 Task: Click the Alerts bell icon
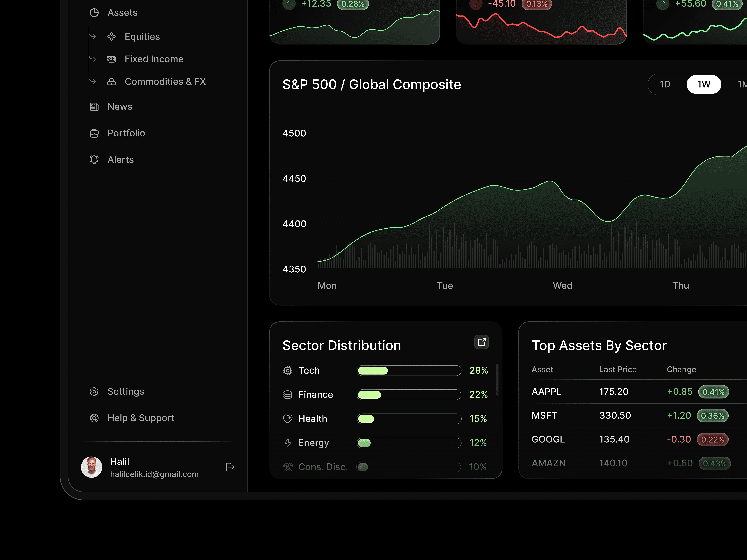94,160
